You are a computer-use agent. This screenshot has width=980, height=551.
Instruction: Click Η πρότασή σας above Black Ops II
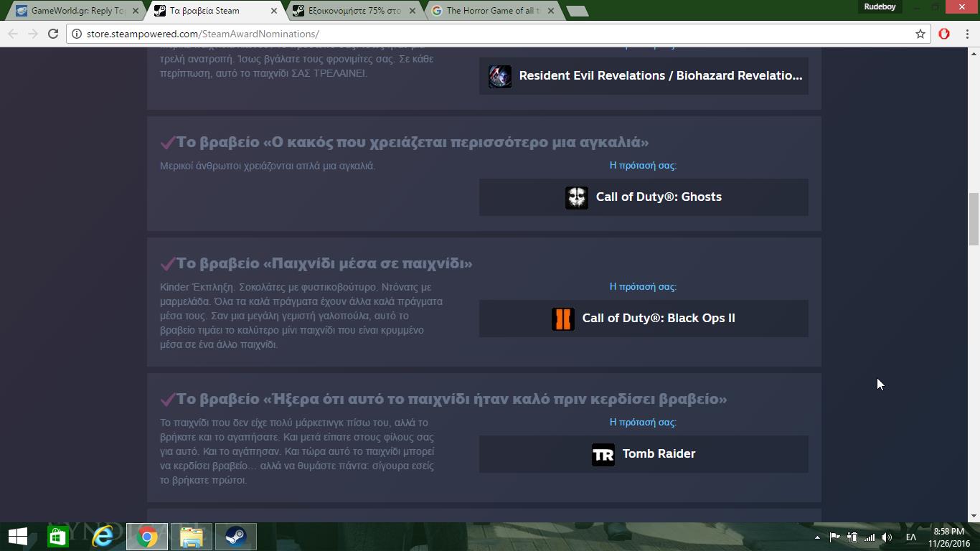coord(643,286)
